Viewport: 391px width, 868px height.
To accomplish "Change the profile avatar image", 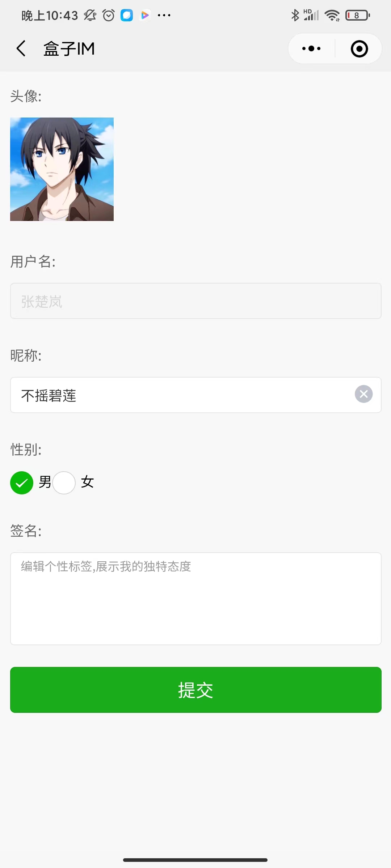I will [x=62, y=169].
